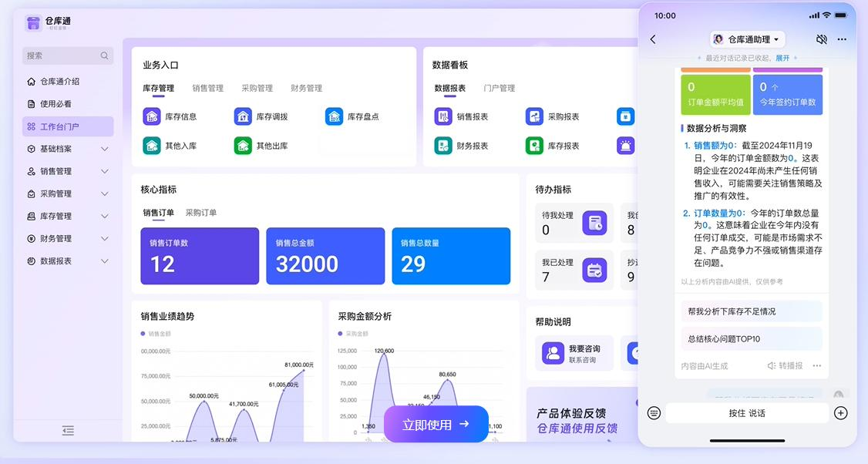This screenshot has width=868, height=464.
Task: Click the 转播报 speaker icon
Action: [x=772, y=366]
